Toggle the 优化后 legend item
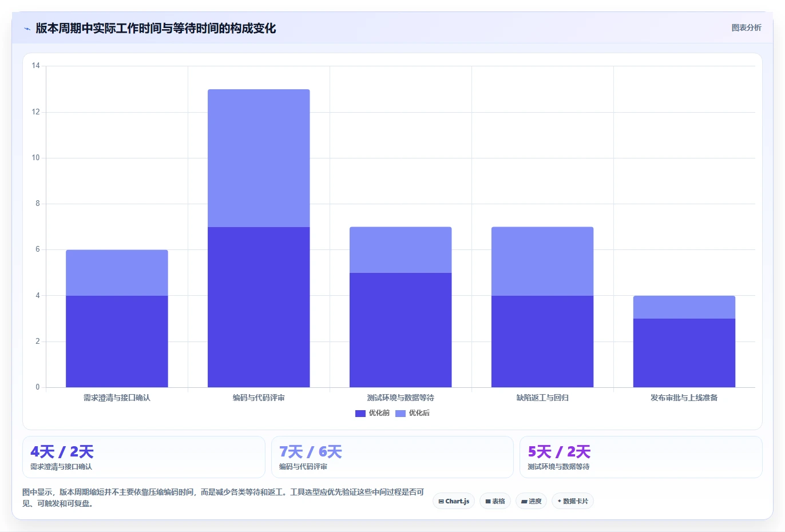This screenshot has height=532, width=785. tap(413, 413)
